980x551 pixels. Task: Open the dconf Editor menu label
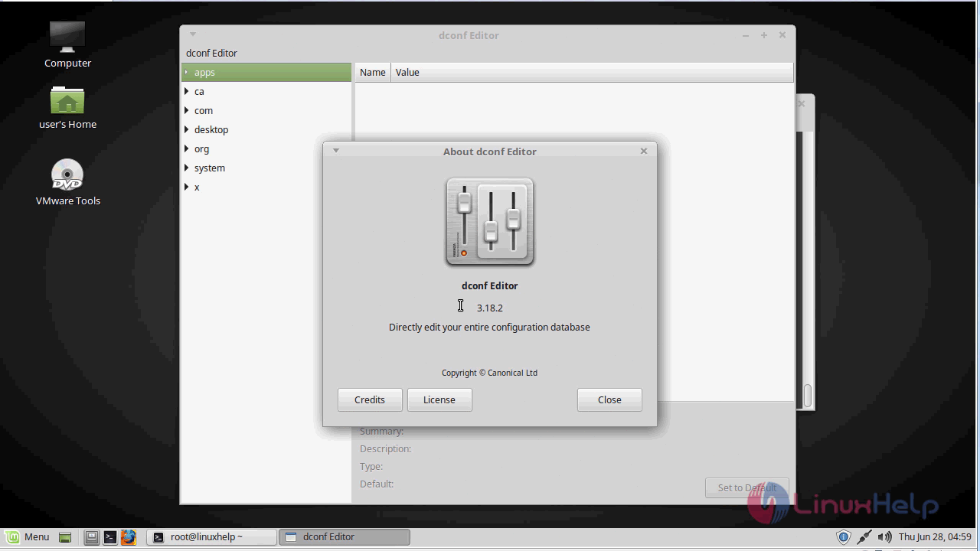pos(211,53)
